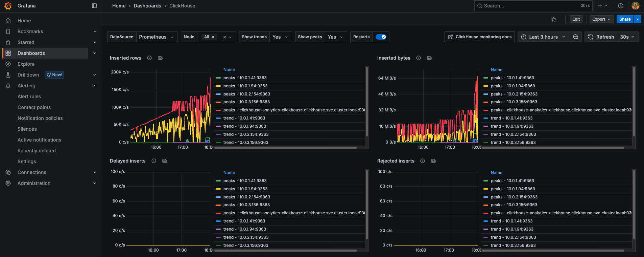The image size is (644, 257).
Task: Click the Refresh button
Action: coord(601,37)
